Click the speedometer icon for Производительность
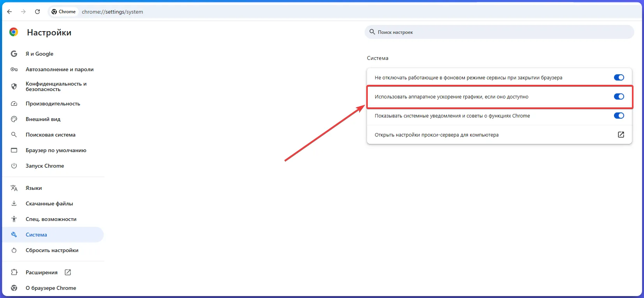 click(x=14, y=103)
